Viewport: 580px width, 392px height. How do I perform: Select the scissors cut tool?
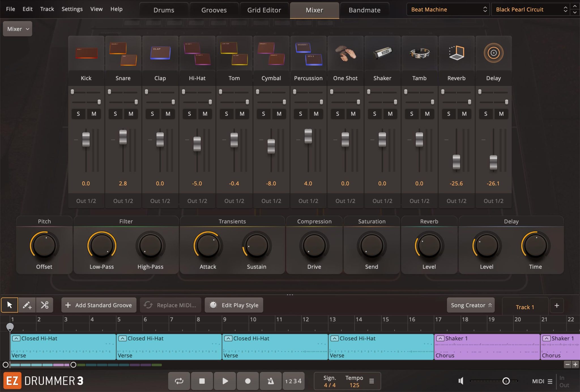tap(44, 305)
